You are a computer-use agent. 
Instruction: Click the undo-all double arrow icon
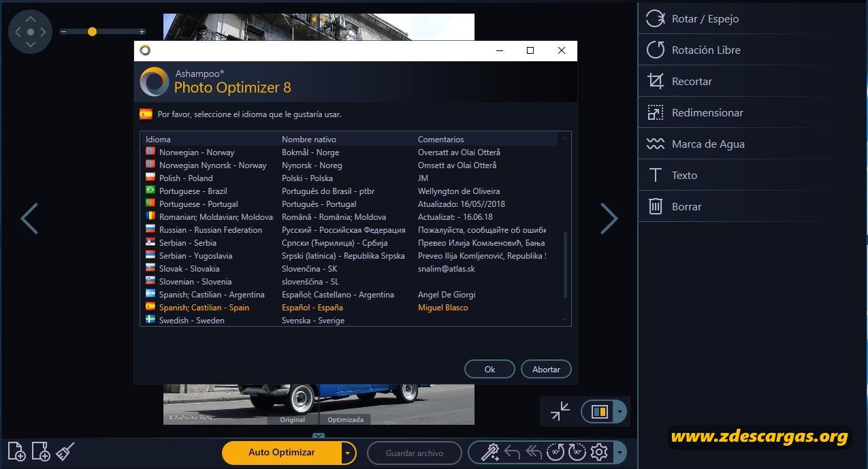point(534,452)
